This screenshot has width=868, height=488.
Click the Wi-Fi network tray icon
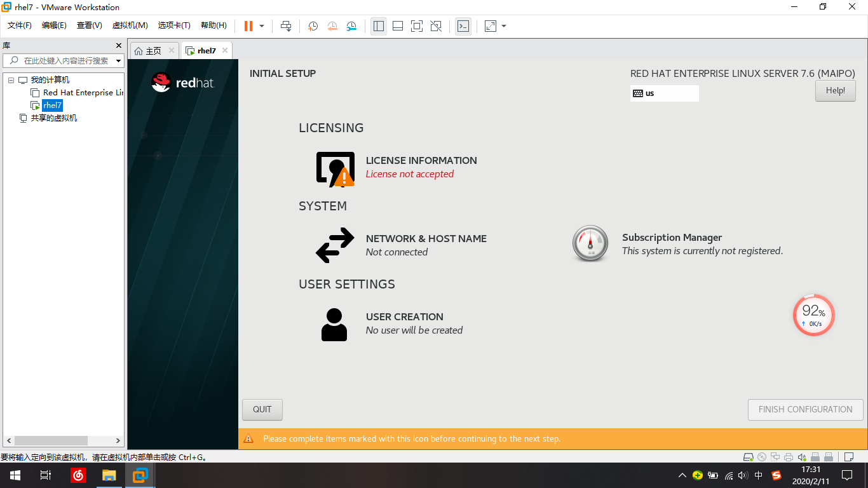coord(728,475)
